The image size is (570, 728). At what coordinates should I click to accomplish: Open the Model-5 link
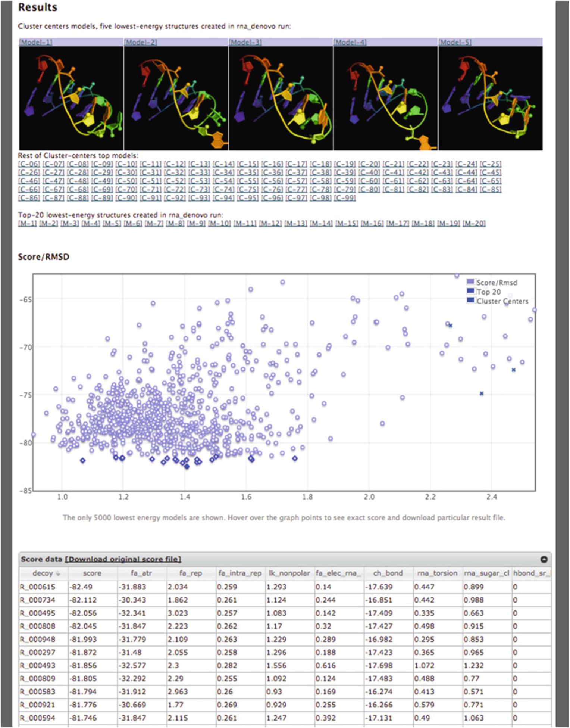[455, 42]
